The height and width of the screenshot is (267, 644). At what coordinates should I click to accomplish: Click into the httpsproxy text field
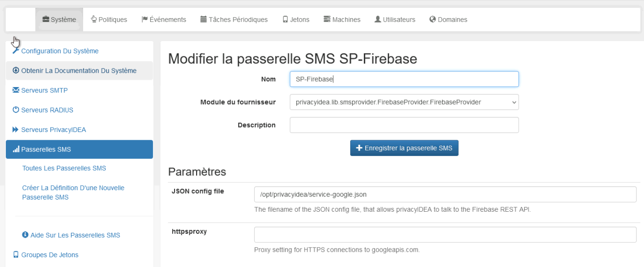pos(445,235)
